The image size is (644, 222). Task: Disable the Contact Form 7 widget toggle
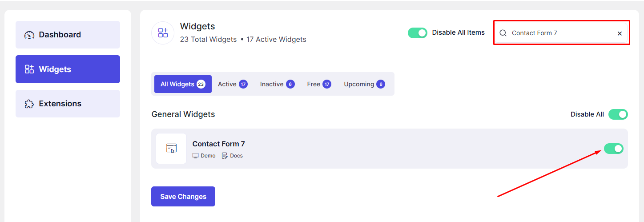pos(613,149)
